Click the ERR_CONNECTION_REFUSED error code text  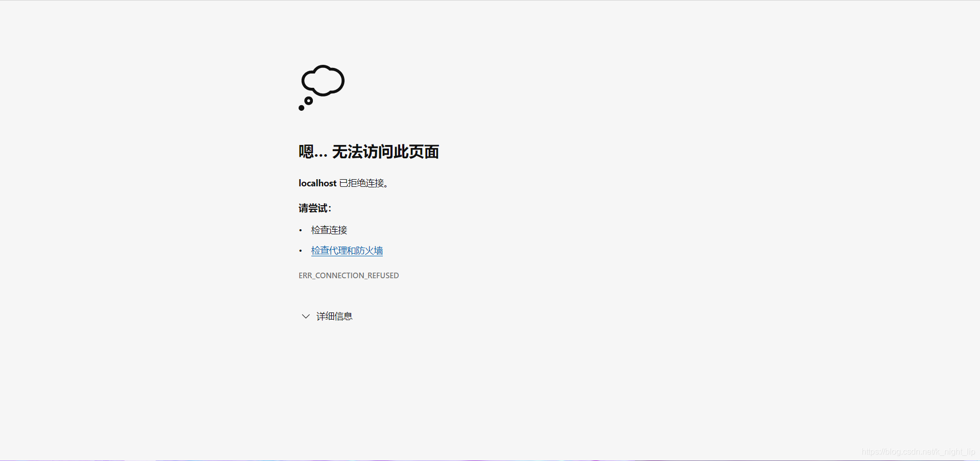[349, 275]
